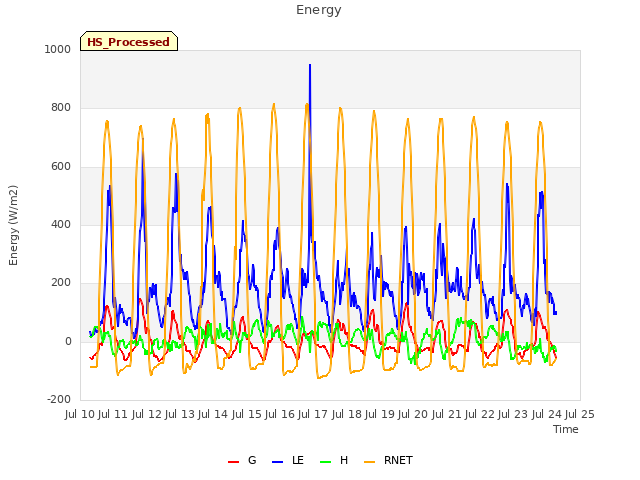Click the 600 y-axis tick label
The width and height of the screenshot is (640, 480).
pyautogui.click(x=61, y=167)
